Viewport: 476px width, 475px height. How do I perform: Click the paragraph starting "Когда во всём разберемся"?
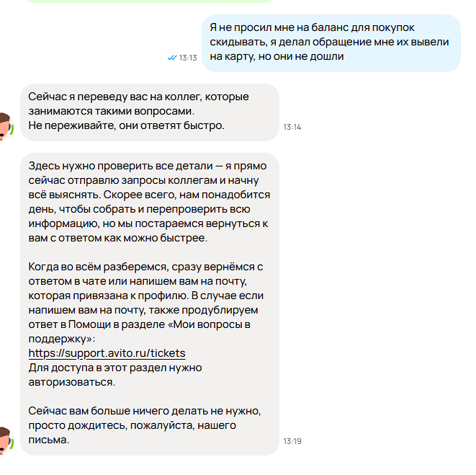[146, 303]
